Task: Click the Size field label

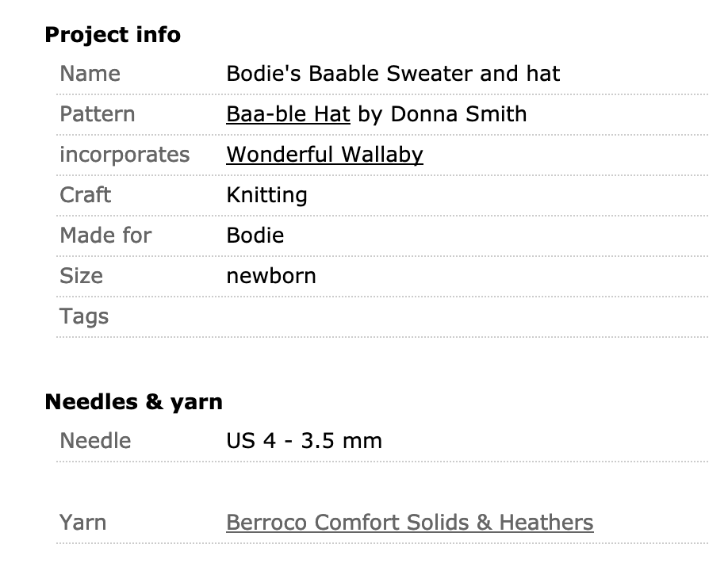Action: point(81,276)
